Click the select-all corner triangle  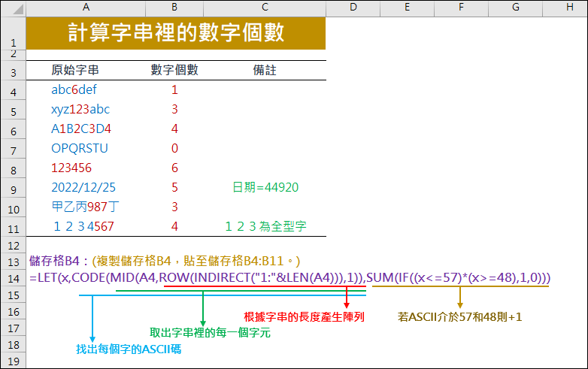point(13,8)
